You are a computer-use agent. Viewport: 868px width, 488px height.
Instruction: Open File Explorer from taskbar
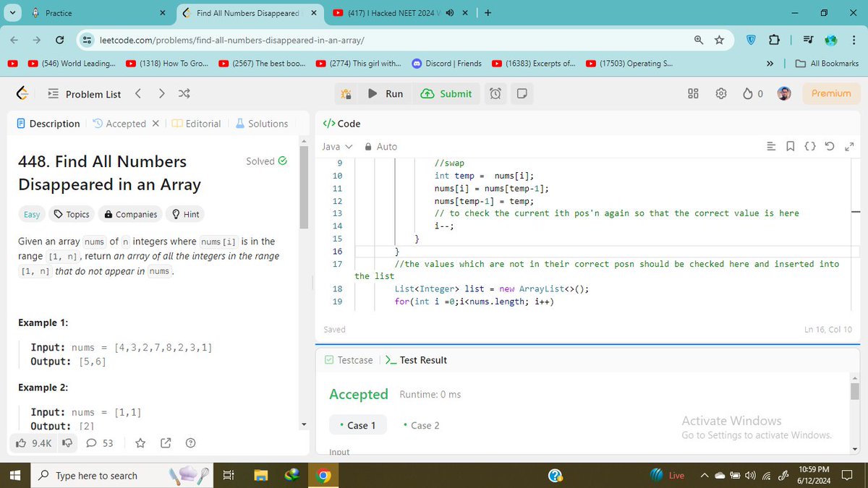tap(261, 475)
